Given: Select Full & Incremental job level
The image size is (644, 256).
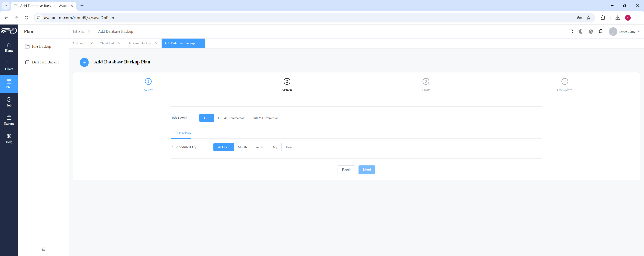Looking at the screenshot, I should point(230,118).
